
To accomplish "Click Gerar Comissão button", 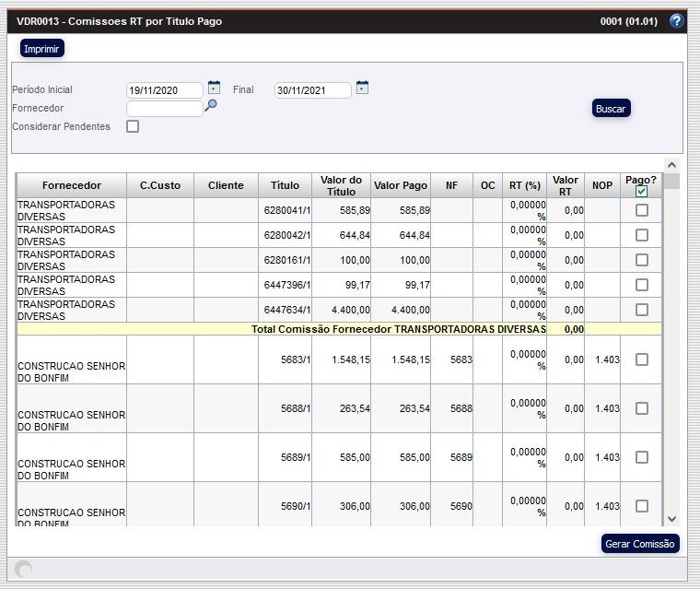I will point(640,544).
